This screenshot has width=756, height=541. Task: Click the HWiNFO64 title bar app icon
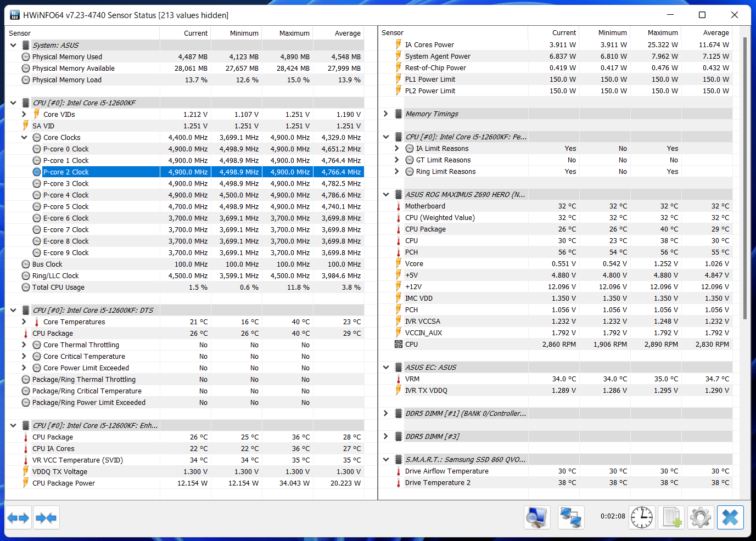(15, 15)
